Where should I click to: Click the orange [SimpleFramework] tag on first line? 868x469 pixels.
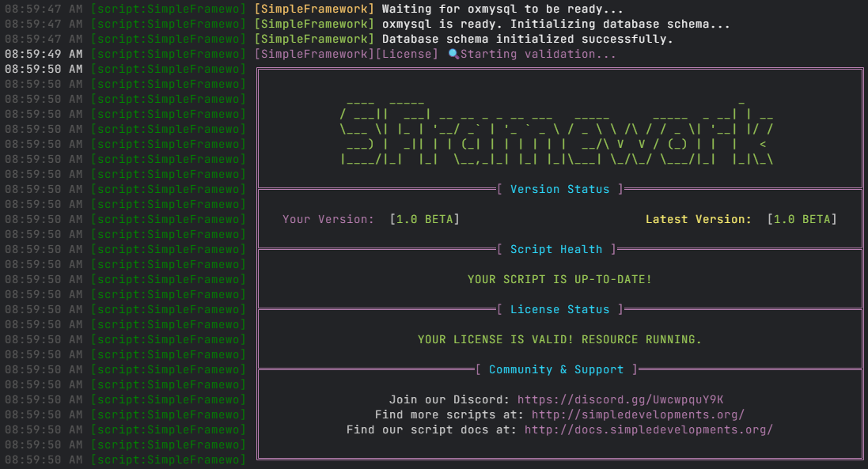(314, 9)
